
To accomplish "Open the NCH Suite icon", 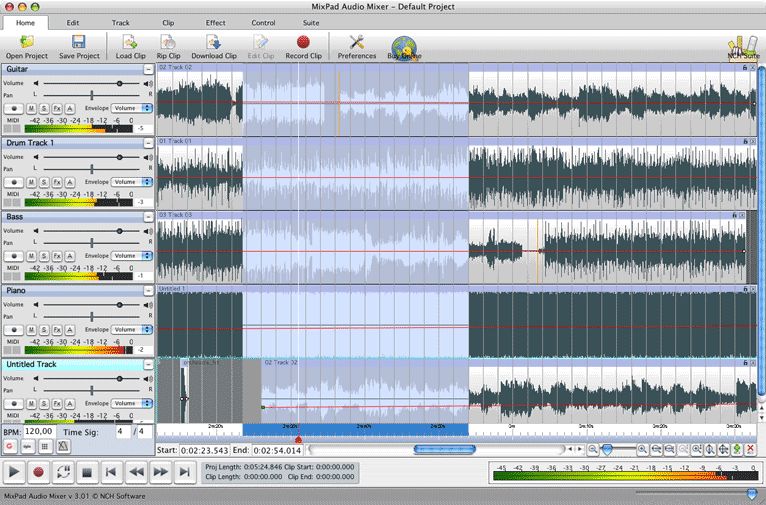I will click(743, 45).
